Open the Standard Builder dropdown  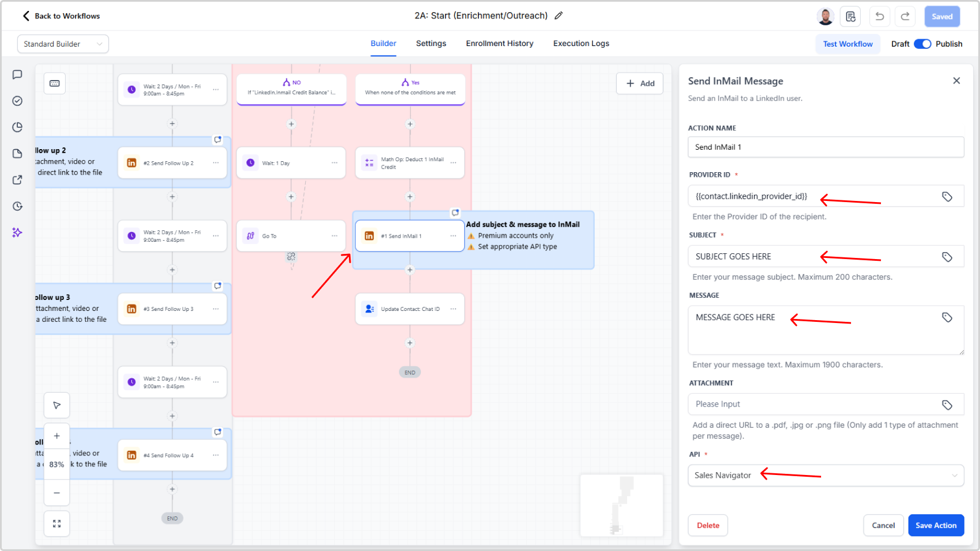pyautogui.click(x=63, y=44)
